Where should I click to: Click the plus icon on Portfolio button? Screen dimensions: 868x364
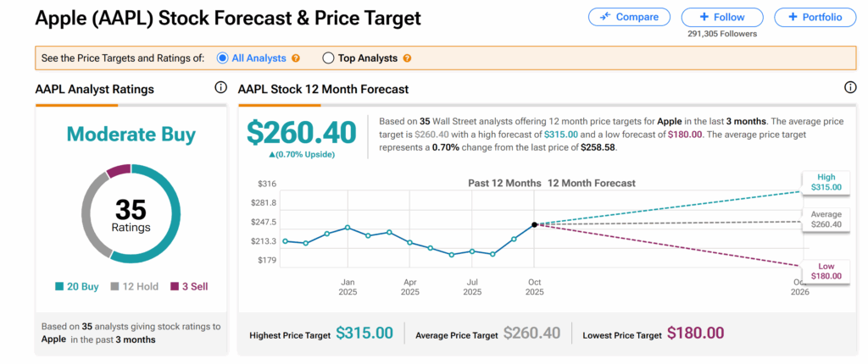pyautogui.click(x=793, y=17)
